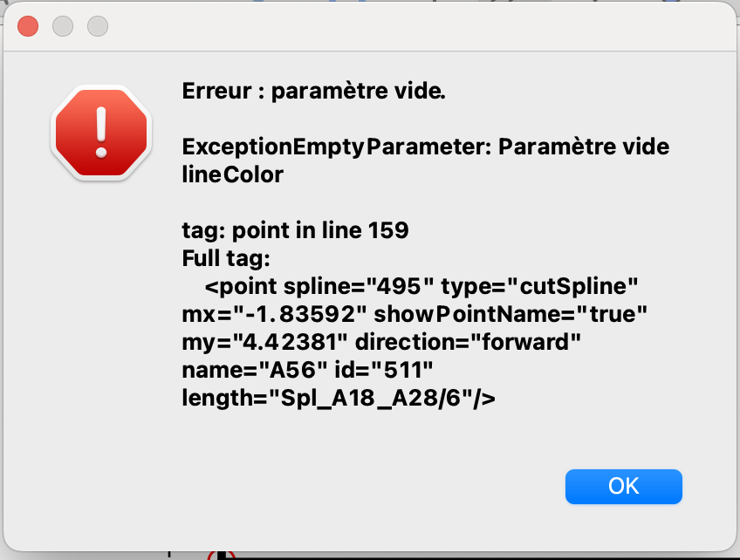The height and width of the screenshot is (560, 740).
Task: Click the spline="495" attribute text
Action: (360, 286)
